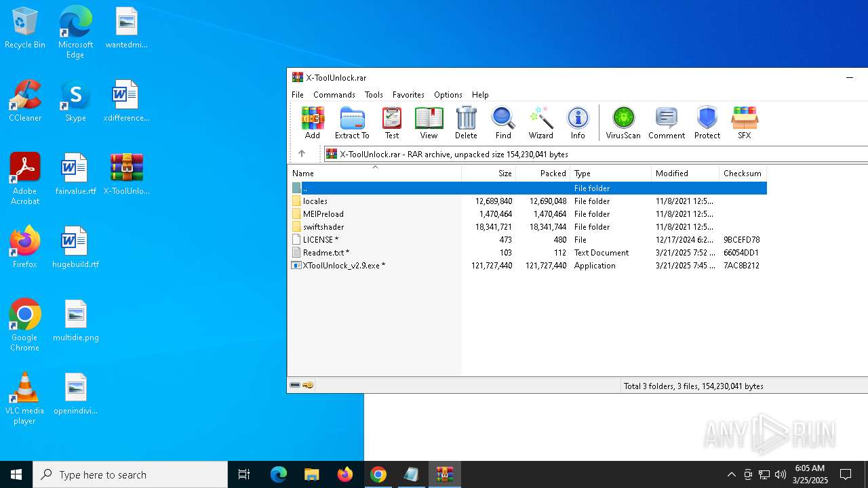The width and height of the screenshot is (868, 488).
Task: Select the xdifference... document on desktop
Action: point(127,101)
